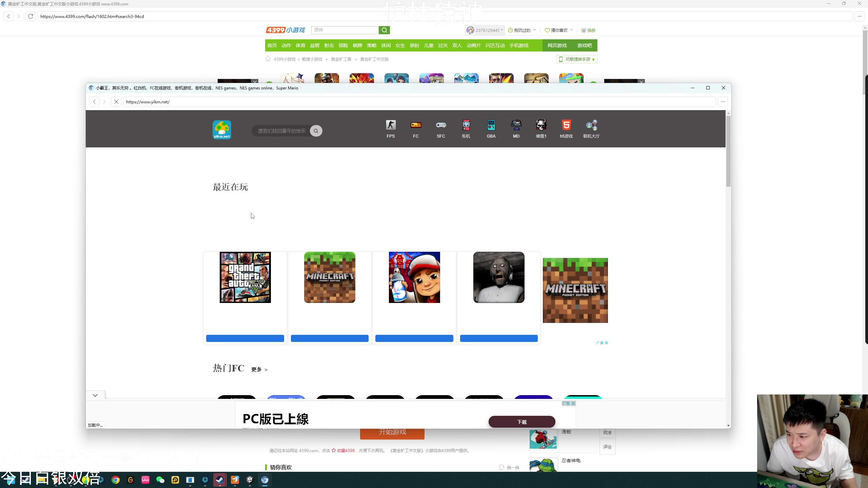The image size is (868, 488).
Task: Open the 联机大厅 lobby icon
Action: point(591,125)
